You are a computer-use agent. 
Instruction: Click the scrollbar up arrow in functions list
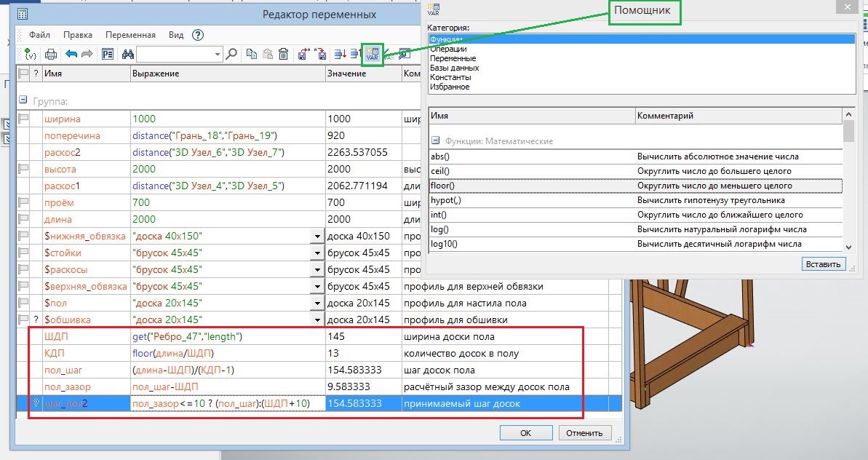848,114
